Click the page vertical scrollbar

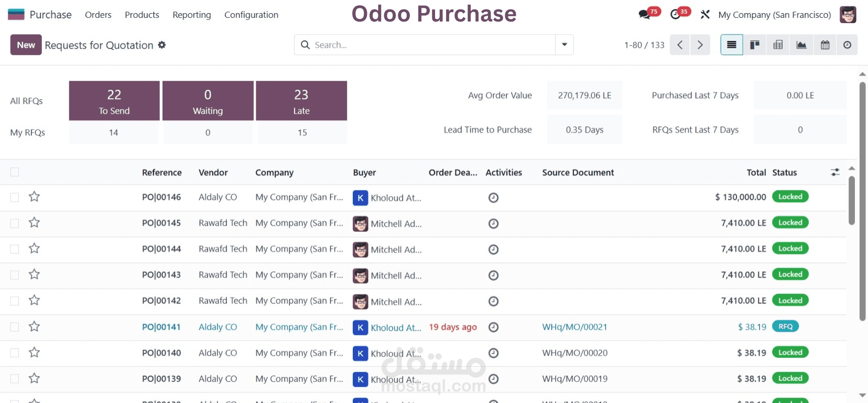(862, 201)
